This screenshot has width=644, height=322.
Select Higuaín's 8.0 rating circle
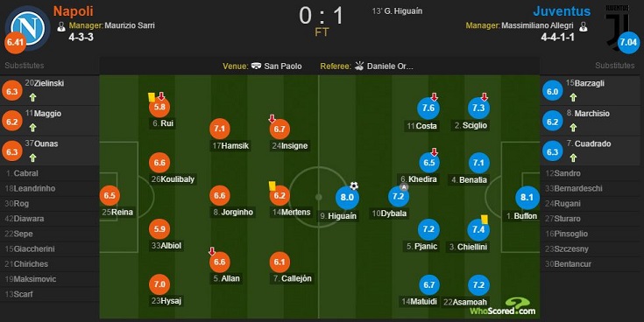pyautogui.click(x=347, y=197)
